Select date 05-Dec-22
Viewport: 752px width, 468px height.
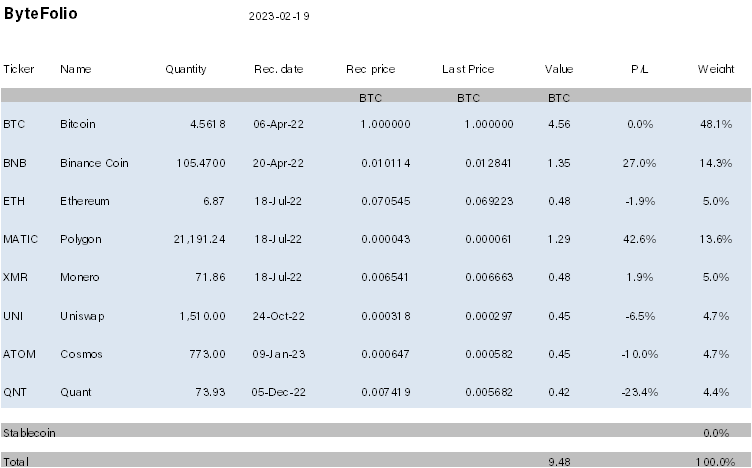tap(279, 392)
